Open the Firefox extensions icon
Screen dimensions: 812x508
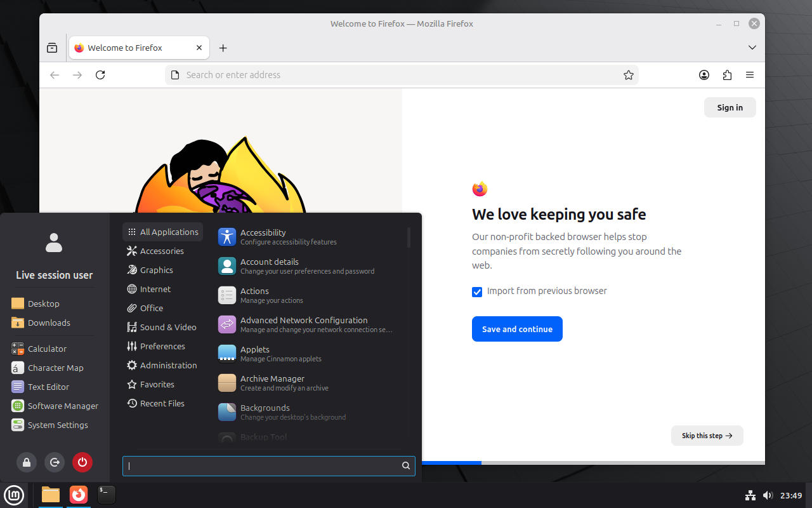tap(727, 75)
